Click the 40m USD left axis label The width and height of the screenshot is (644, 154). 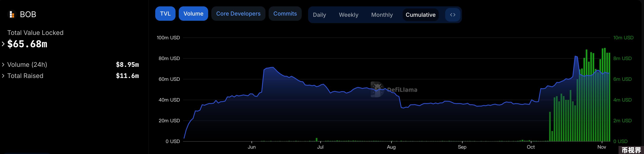169,100
